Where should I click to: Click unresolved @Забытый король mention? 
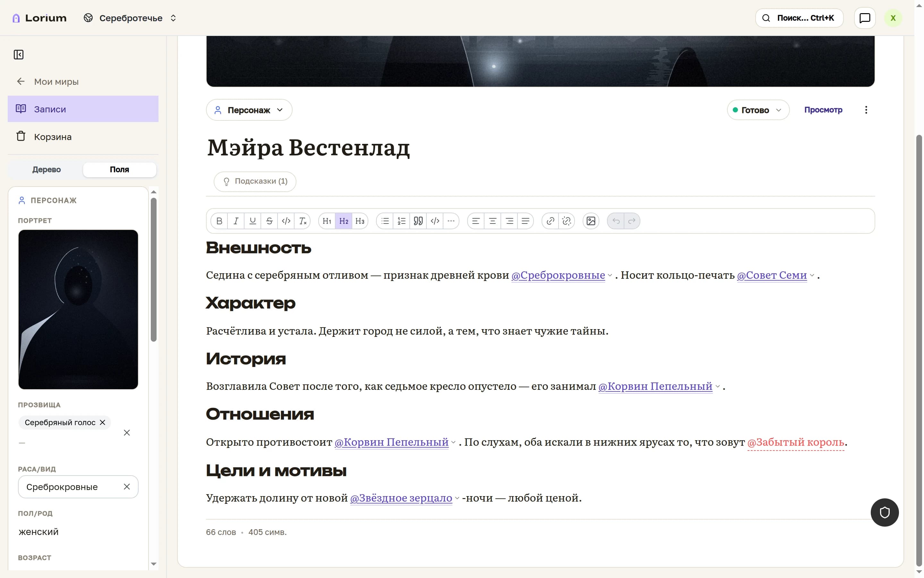[x=796, y=442]
